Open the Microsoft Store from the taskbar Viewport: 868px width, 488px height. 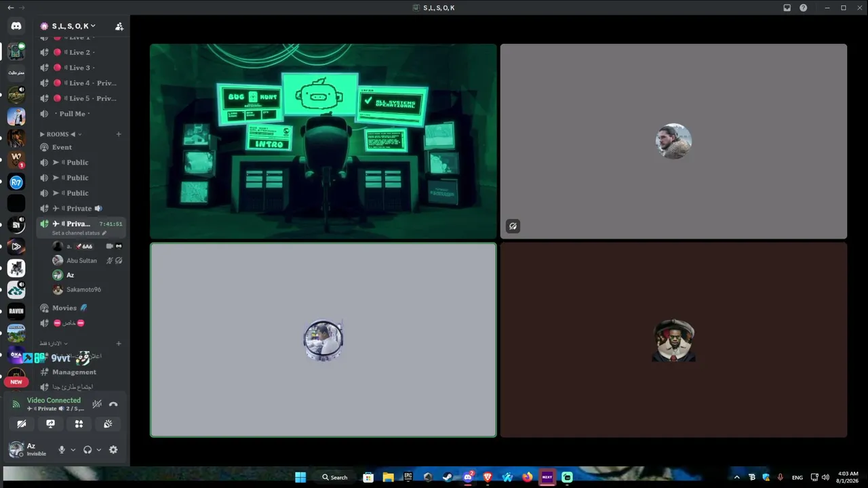[368, 477]
